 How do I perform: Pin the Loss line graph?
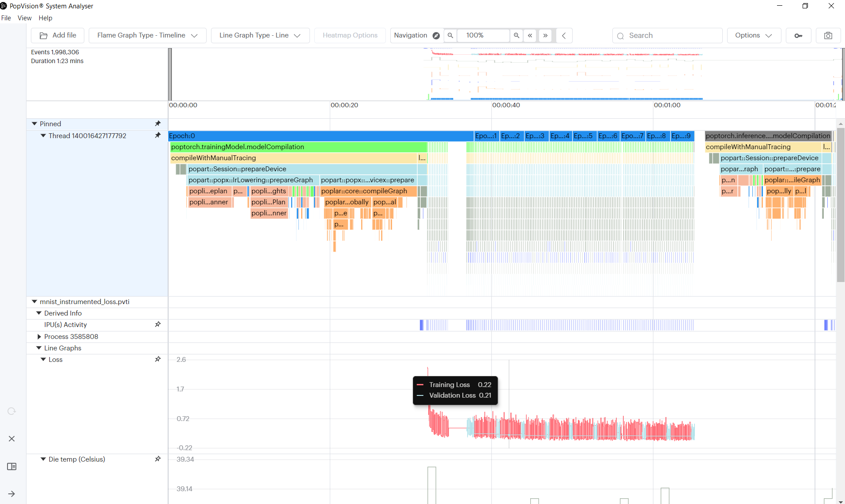[158, 359]
